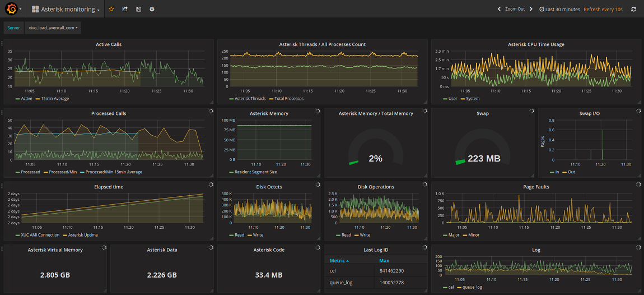Click the color line beside System legend
Viewport: 644px width, 295px height.
click(x=462, y=99)
